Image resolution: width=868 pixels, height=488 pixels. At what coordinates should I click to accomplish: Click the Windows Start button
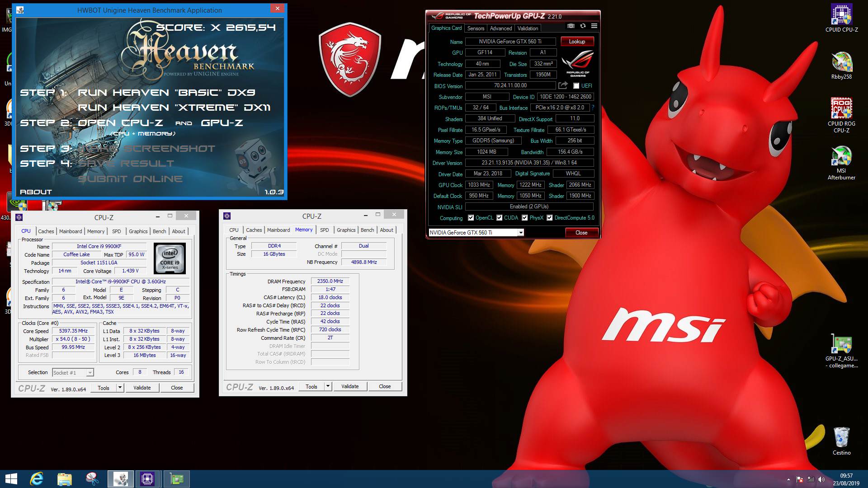[11, 479]
